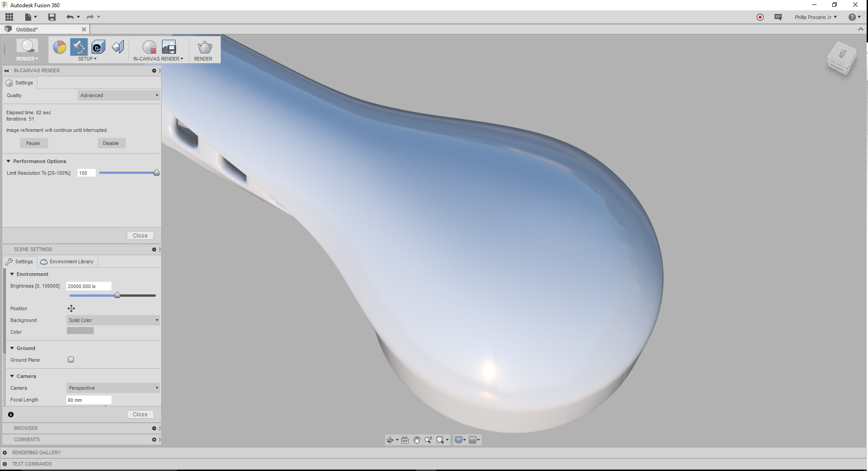The width and height of the screenshot is (868, 471).
Task: Open the Background Solid Color dropdown
Action: click(x=112, y=320)
